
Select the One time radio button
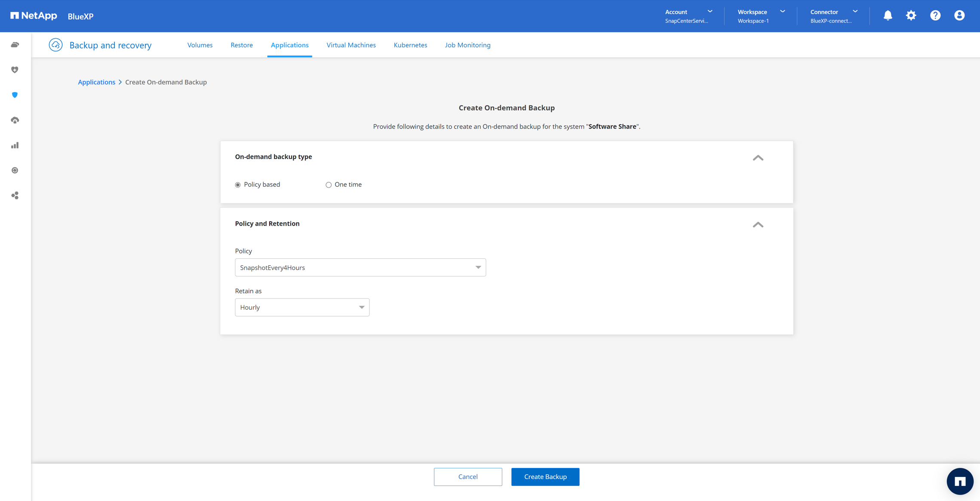329,185
